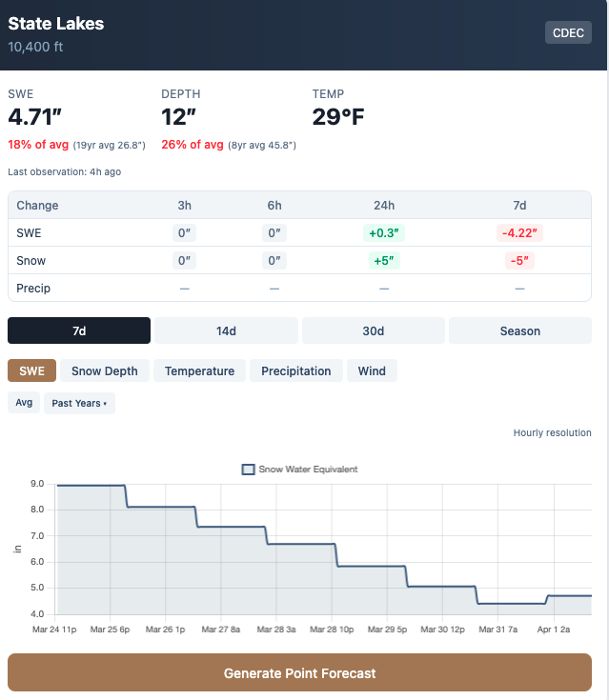Switch to the 14d time range
Viewport: 609px width, 700px height.
[226, 330]
